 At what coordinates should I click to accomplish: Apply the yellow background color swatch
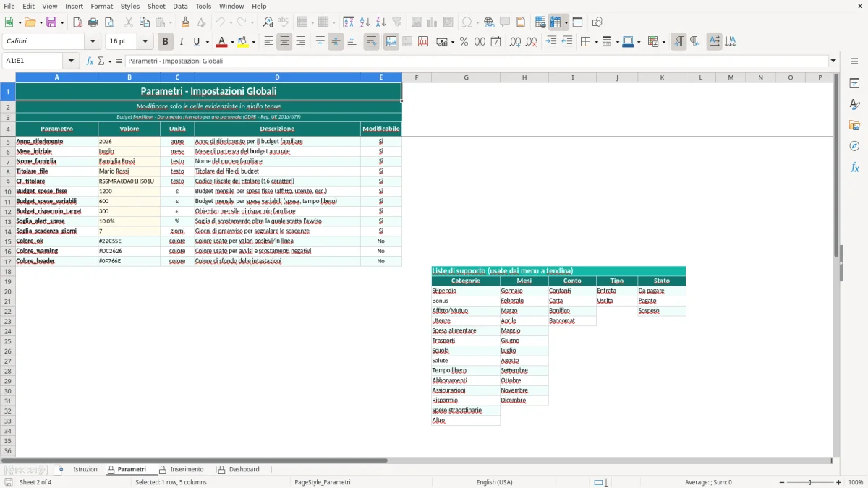coord(243,42)
